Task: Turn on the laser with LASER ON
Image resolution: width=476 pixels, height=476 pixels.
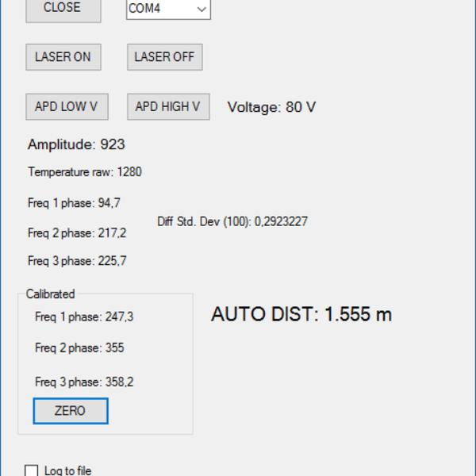Action: tap(63, 57)
